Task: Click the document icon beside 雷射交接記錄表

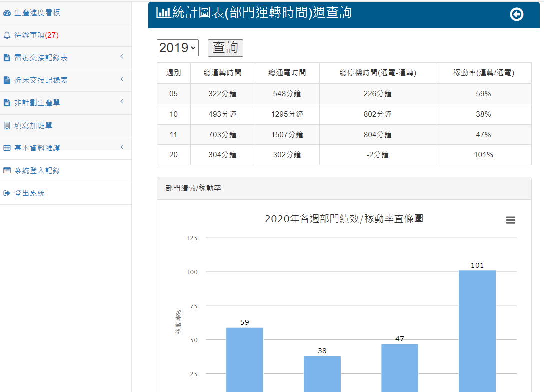Action: tap(7, 58)
